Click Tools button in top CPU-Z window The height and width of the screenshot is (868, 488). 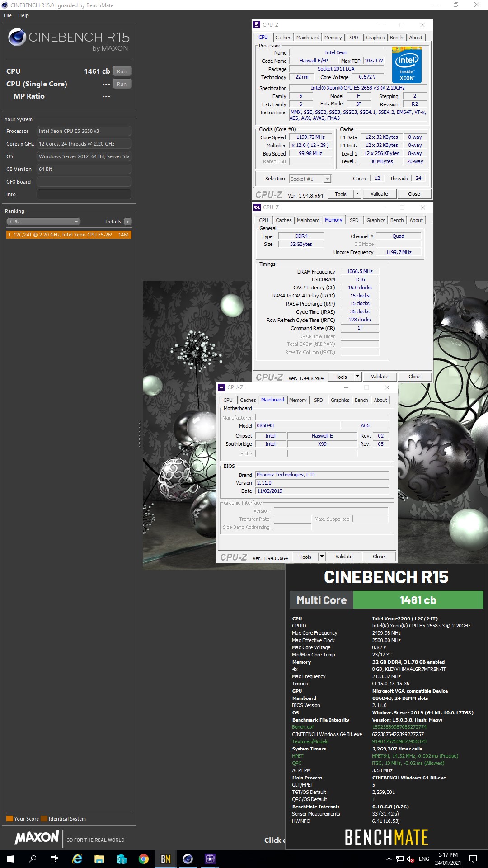coord(341,194)
